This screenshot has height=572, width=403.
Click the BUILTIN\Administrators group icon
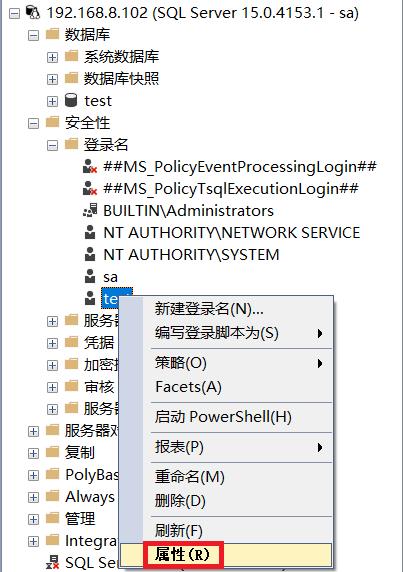90,210
